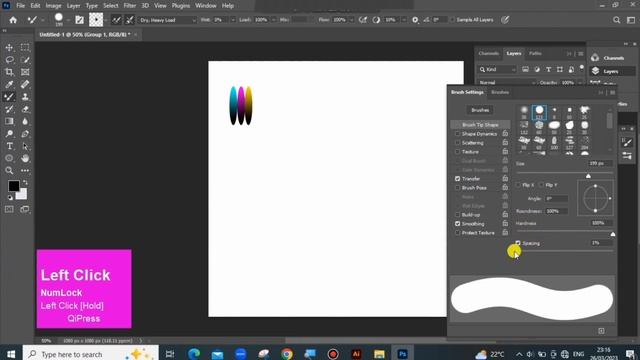The image size is (640, 360).
Task: Expand the Flow percentage dropdown
Action: pyautogui.click(x=351, y=20)
